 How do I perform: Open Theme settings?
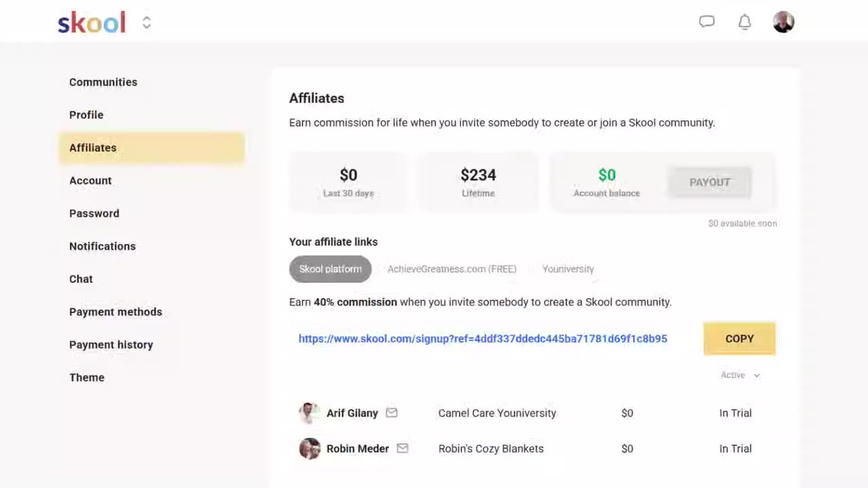click(x=87, y=378)
